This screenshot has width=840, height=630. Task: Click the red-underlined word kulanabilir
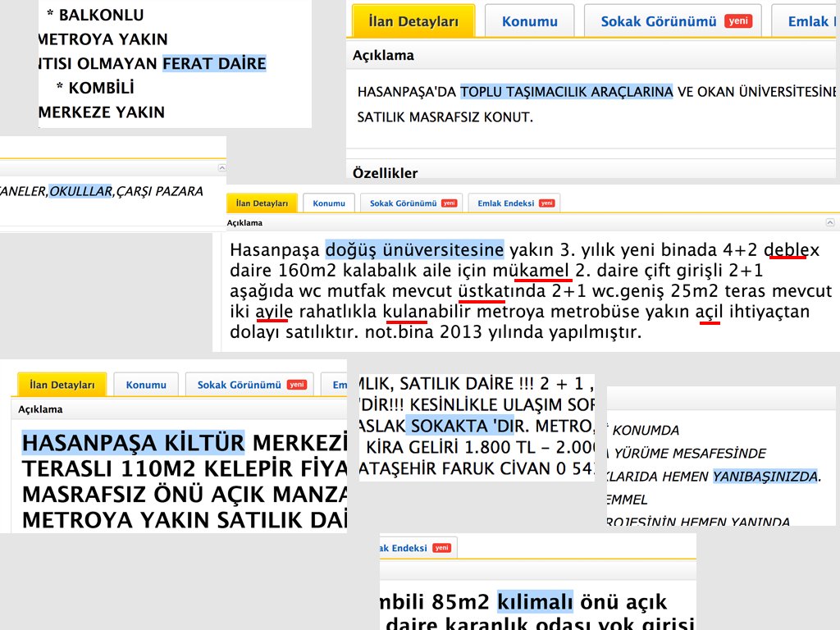(x=427, y=311)
